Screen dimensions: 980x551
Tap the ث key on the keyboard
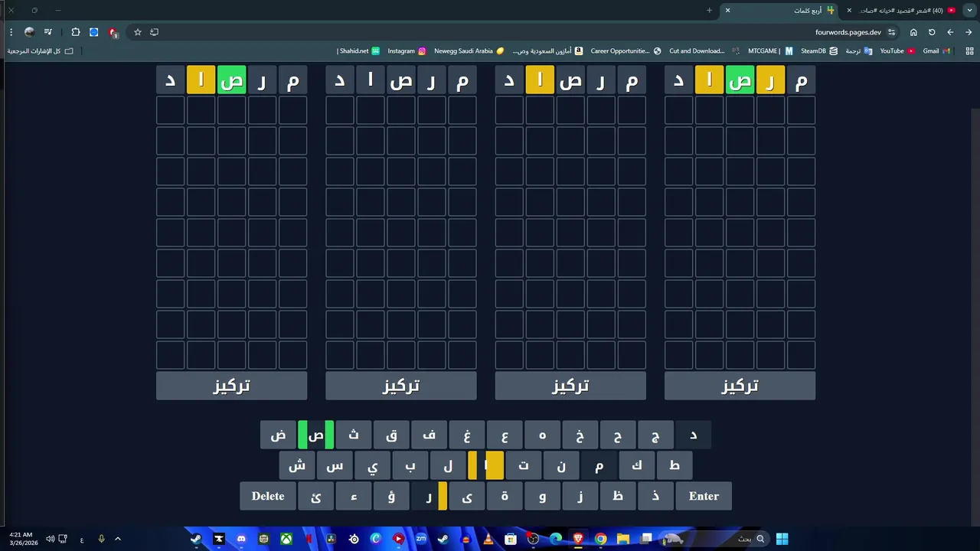(353, 435)
